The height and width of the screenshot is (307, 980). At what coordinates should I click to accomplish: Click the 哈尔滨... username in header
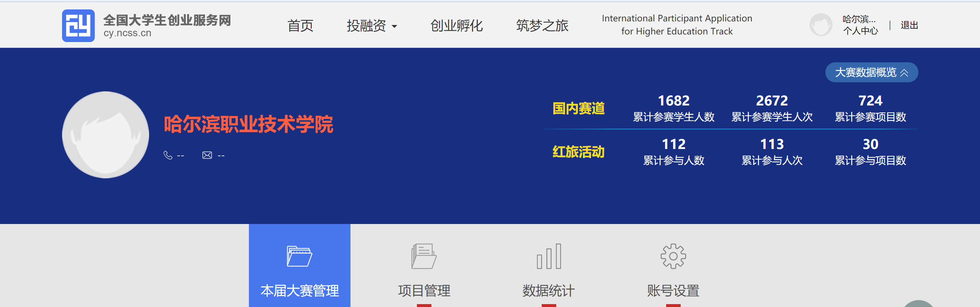point(859,19)
